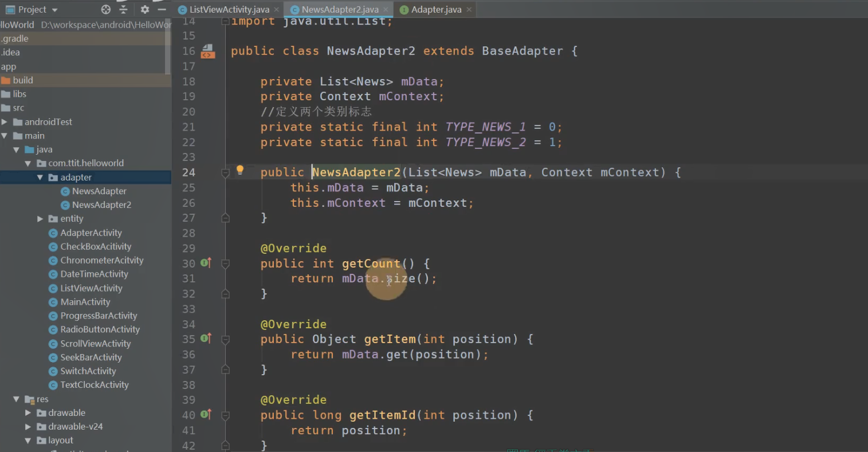Click BaseAdapter in the class declaration
This screenshot has width=868, height=452.
[x=523, y=51]
